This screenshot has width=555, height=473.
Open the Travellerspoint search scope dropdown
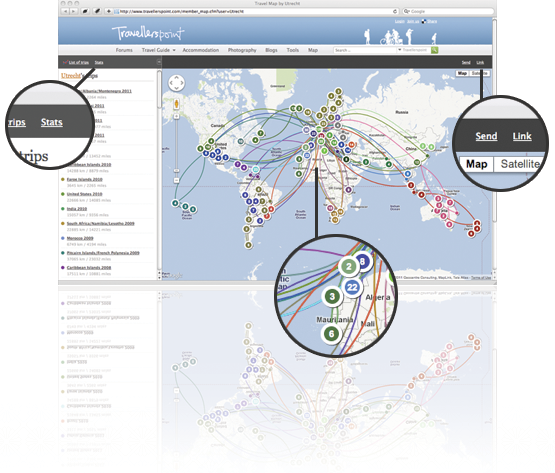413,50
